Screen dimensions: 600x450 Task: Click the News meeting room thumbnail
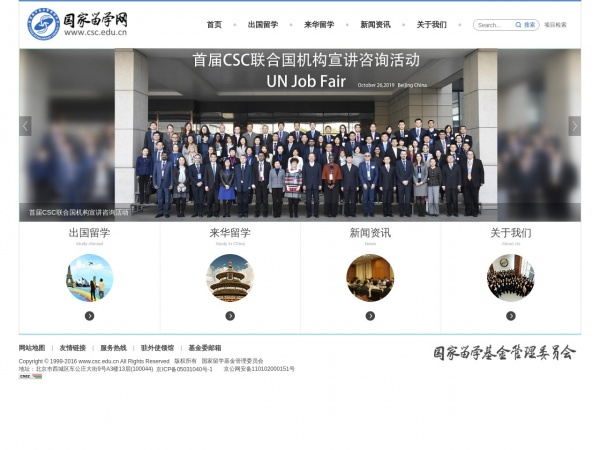tap(370, 278)
